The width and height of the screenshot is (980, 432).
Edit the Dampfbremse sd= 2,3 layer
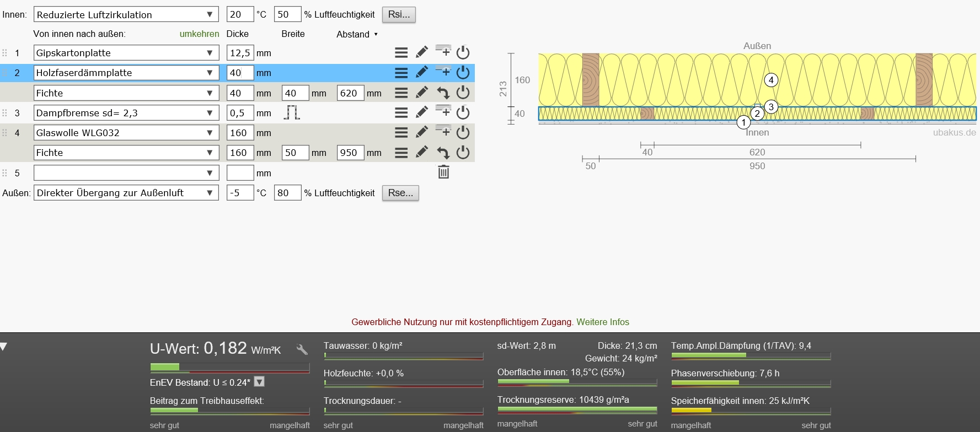click(x=422, y=113)
